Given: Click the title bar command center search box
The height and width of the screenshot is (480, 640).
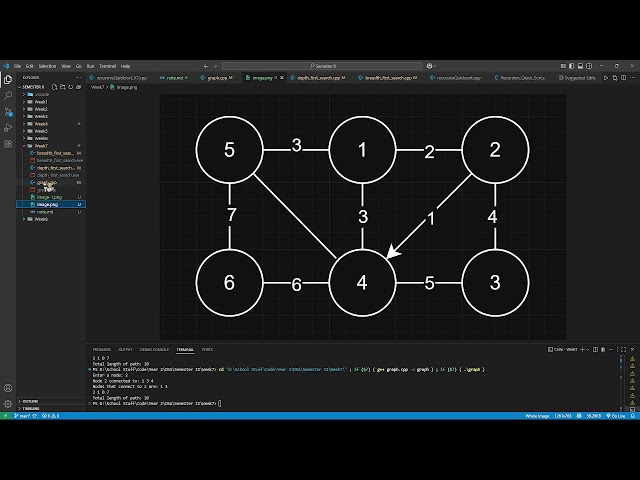Looking at the screenshot, I should click(x=322, y=66).
